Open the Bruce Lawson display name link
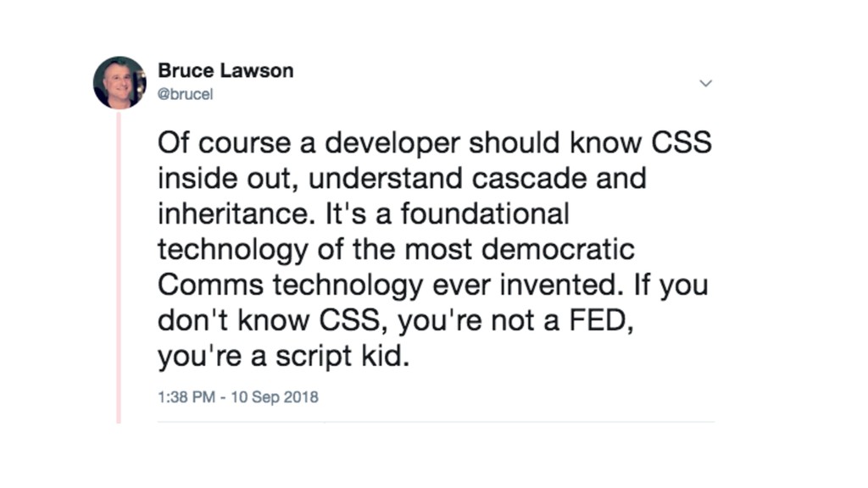 (x=225, y=71)
